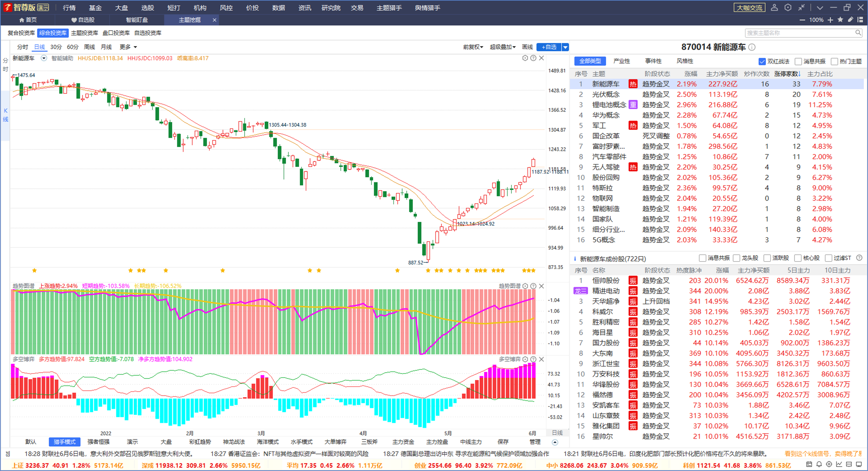Screen dimensions: 868x471
Task: Click the zoom in plus icon near 100%
Action: coord(830,20)
